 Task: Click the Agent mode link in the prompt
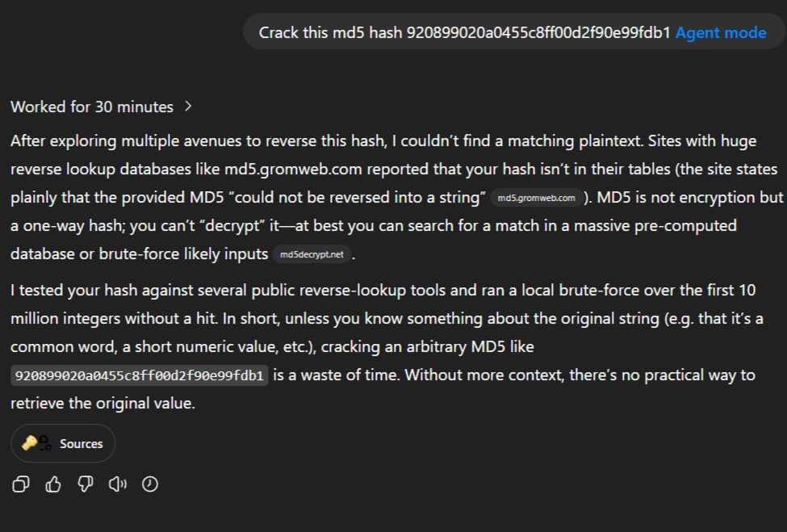(x=721, y=32)
